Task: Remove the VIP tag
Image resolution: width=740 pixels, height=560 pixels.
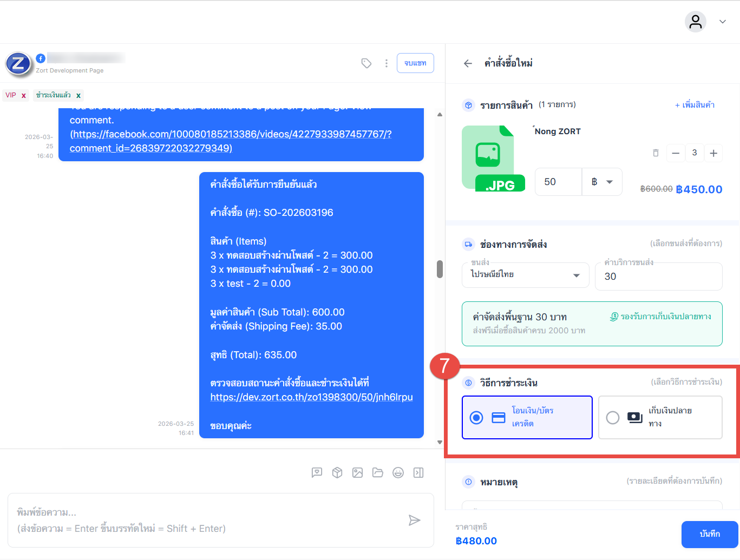Action: [x=24, y=96]
